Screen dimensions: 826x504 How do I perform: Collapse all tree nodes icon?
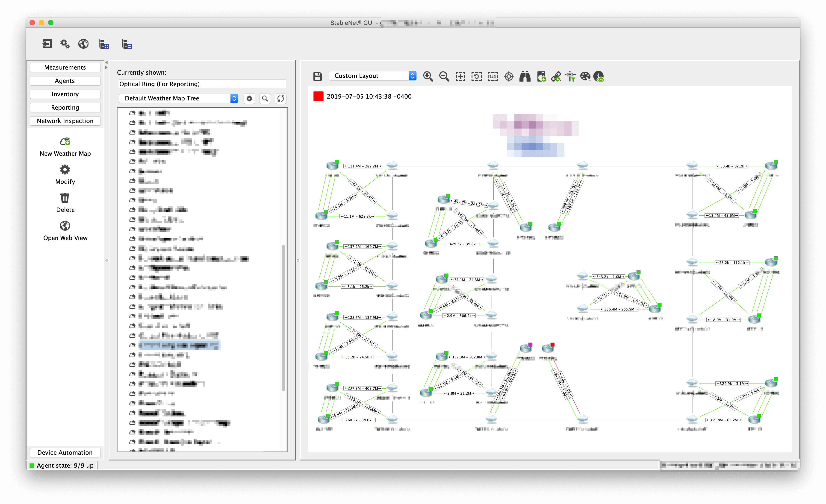(x=127, y=44)
